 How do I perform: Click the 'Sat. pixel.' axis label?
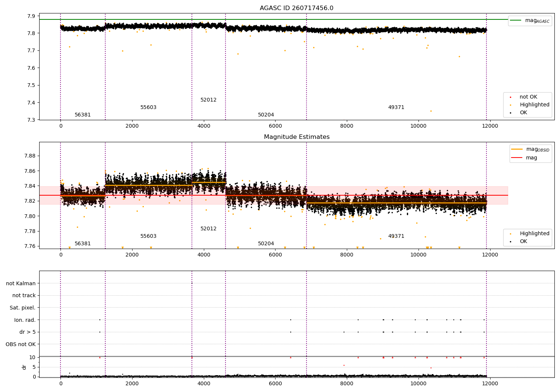23,308
